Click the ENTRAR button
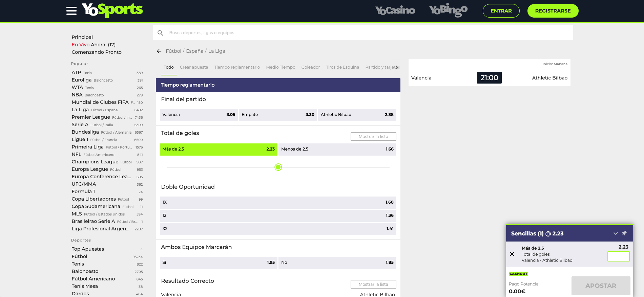 (x=501, y=11)
